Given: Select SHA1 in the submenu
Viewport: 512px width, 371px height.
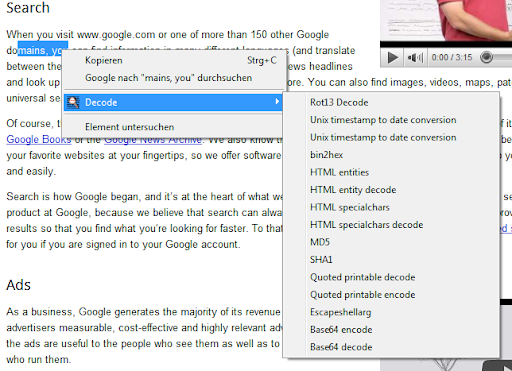Looking at the screenshot, I should (x=391, y=260).
